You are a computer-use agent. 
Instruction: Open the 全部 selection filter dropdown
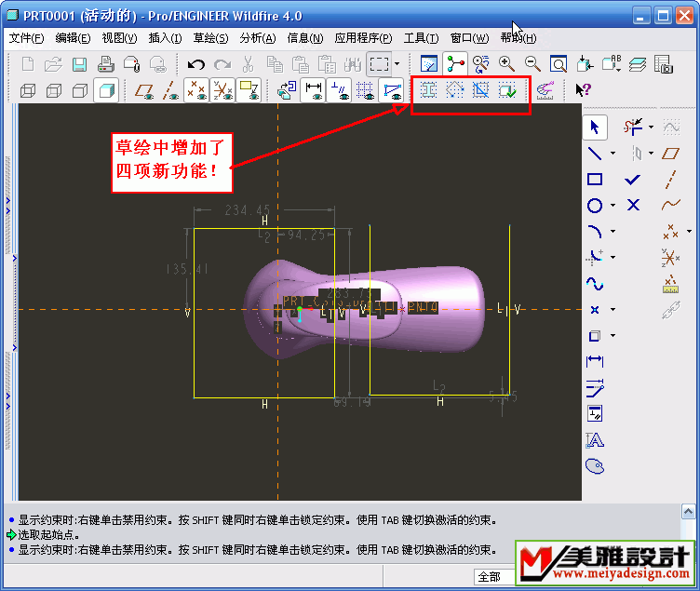point(494,577)
